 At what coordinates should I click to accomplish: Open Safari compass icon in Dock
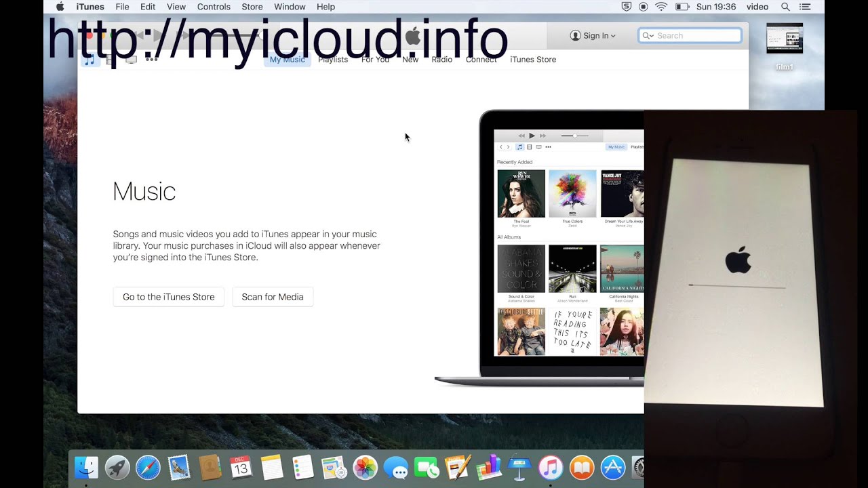coord(148,468)
